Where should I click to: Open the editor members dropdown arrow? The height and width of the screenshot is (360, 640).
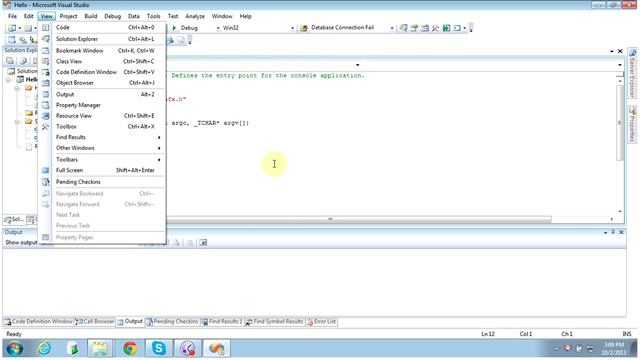[x=620, y=65]
